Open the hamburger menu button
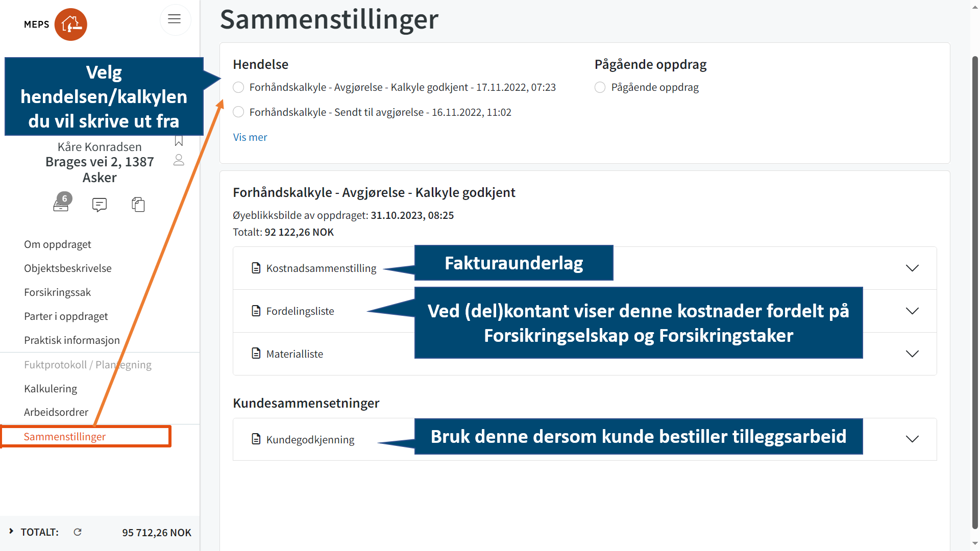 [x=175, y=19]
